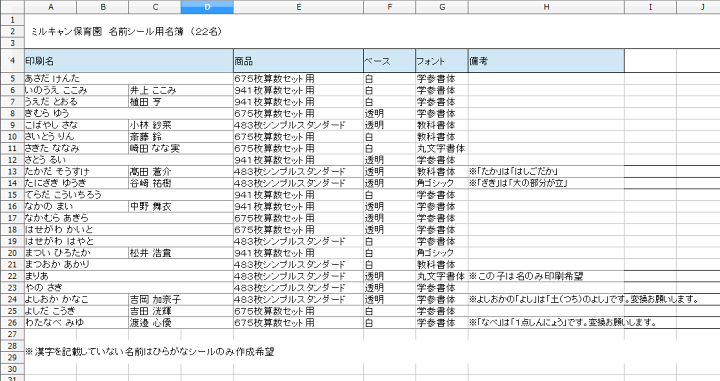
Task: Select row 22 header
Action: [12, 276]
